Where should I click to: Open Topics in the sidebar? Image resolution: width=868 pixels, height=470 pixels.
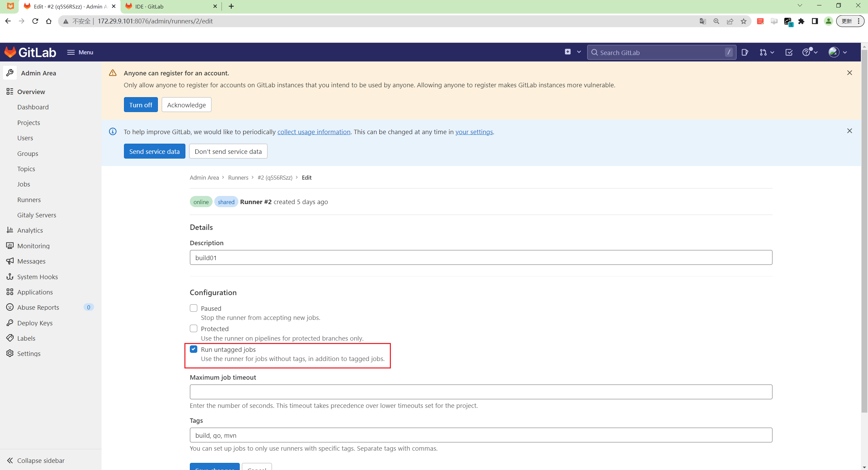point(26,169)
